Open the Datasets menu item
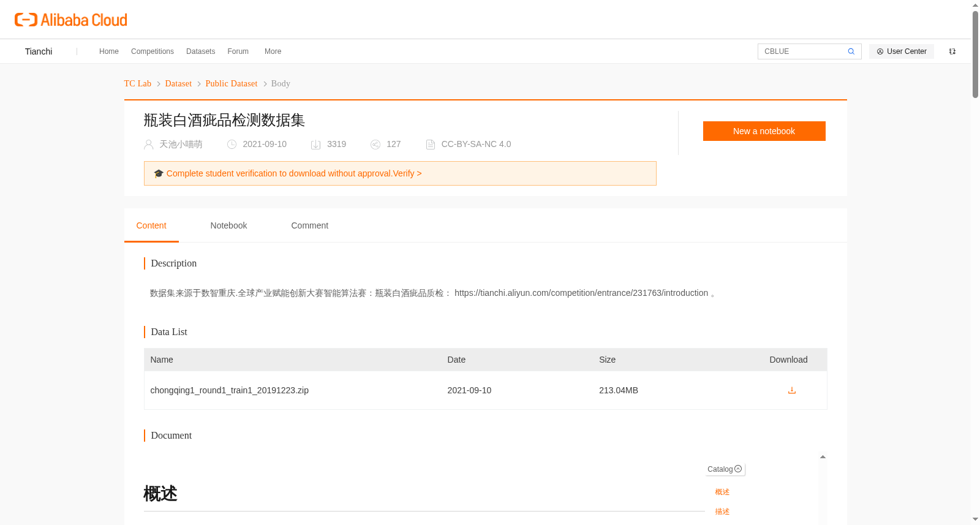The width and height of the screenshot is (980, 525). 200,51
